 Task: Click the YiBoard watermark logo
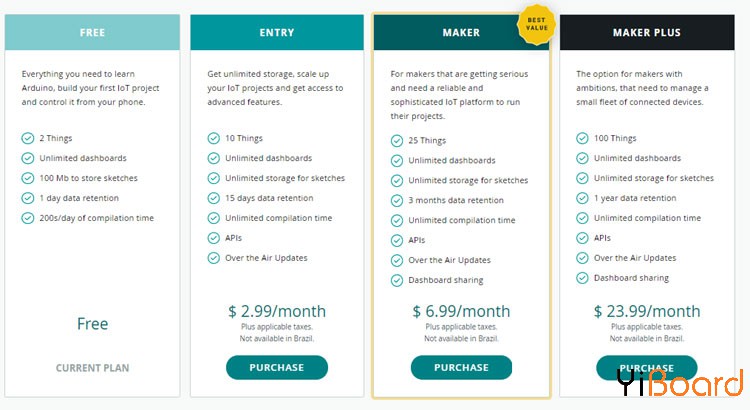pyautogui.click(x=679, y=382)
